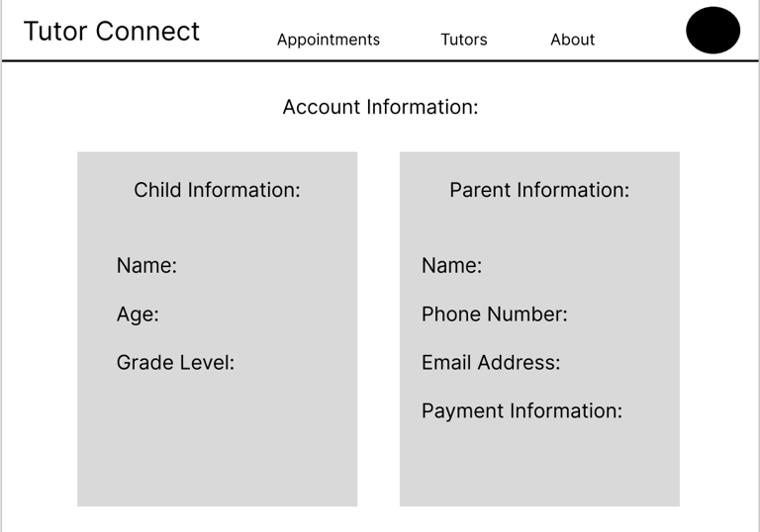Open the About page

[572, 40]
